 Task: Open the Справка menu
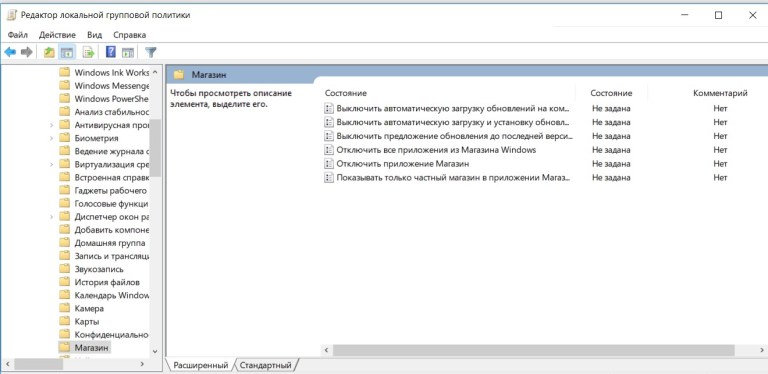point(129,35)
